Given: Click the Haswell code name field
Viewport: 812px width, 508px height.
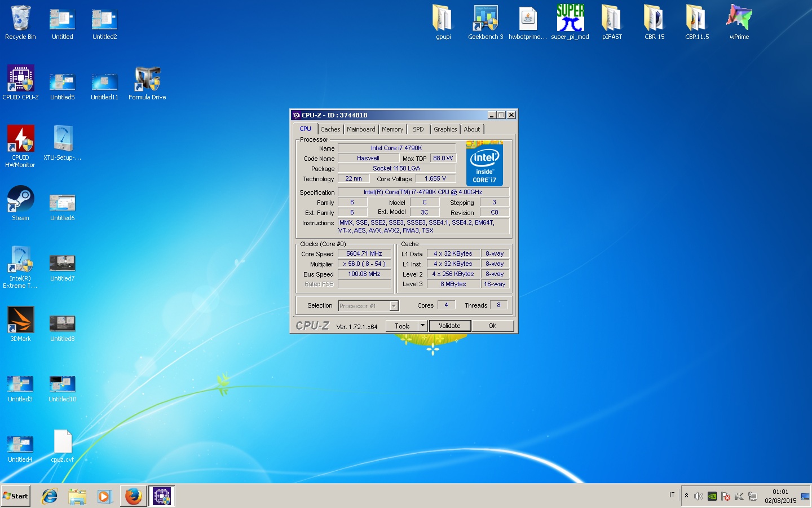Looking at the screenshot, I should coord(368,158).
